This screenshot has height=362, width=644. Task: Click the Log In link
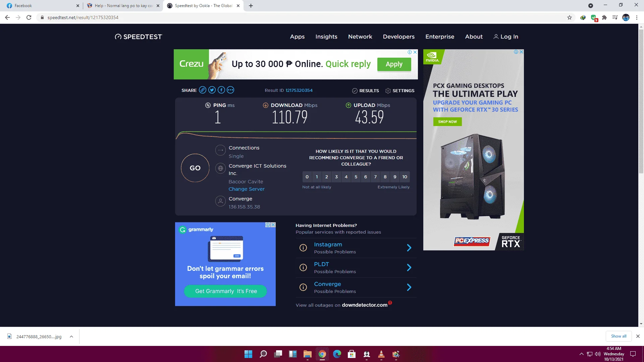coord(506,37)
